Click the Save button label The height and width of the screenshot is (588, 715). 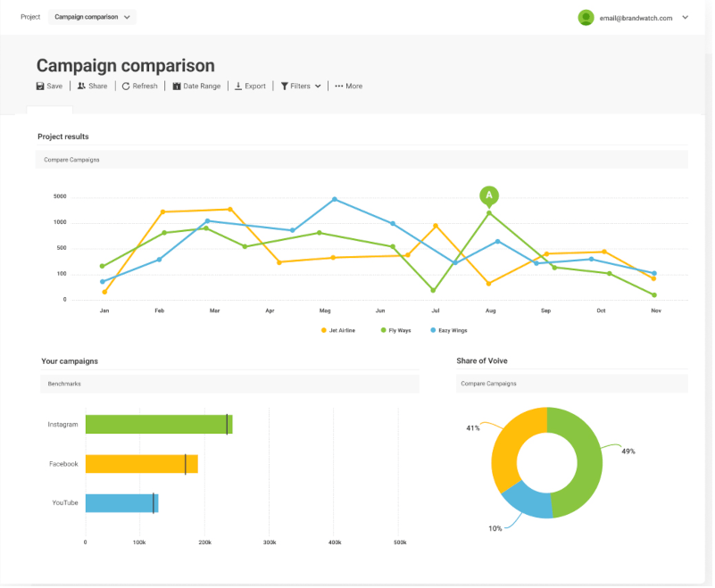tap(54, 87)
